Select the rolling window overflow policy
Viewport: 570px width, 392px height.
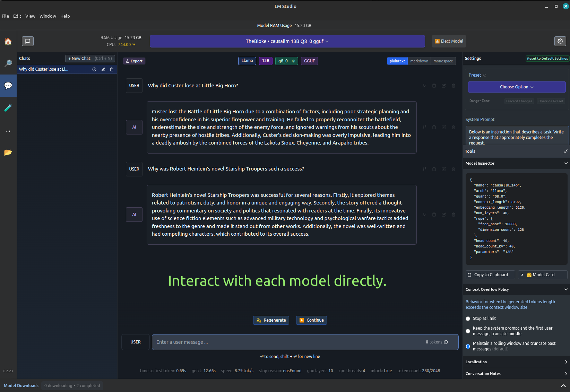pyautogui.click(x=468, y=346)
